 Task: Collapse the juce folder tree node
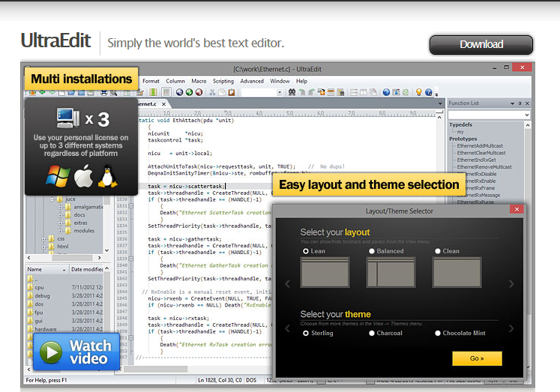[52, 199]
